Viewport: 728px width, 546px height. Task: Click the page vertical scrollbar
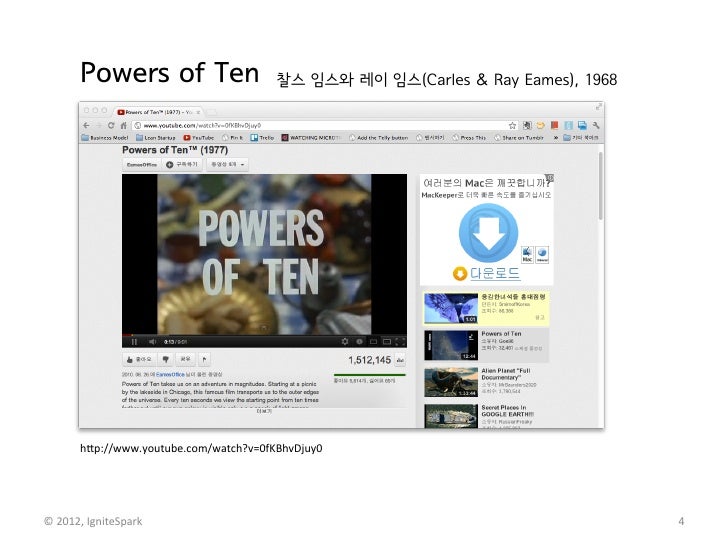click(x=600, y=186)
